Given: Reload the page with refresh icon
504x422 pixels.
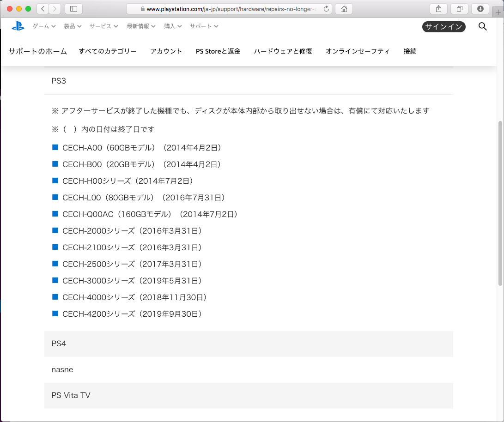Looking at the screenshot, I should 326,9.
